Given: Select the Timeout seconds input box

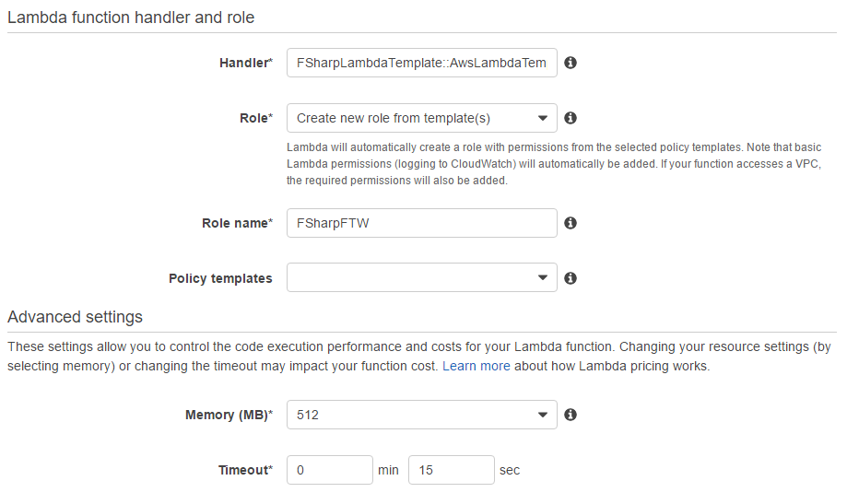Looking at the screenshot, I should 451,470.
